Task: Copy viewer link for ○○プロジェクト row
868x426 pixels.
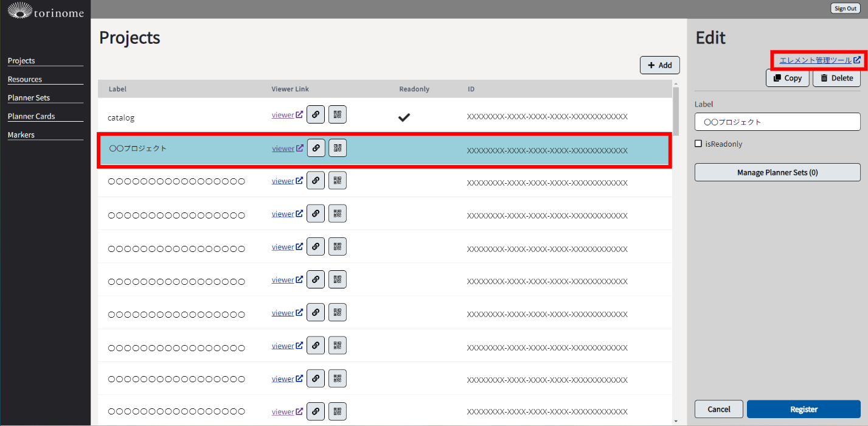Action: [316, 148]
